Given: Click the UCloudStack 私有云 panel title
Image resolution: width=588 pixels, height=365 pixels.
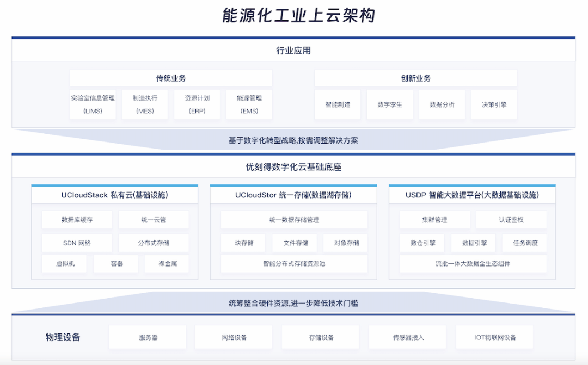Looking at the screenshot, I should point(115,195).
